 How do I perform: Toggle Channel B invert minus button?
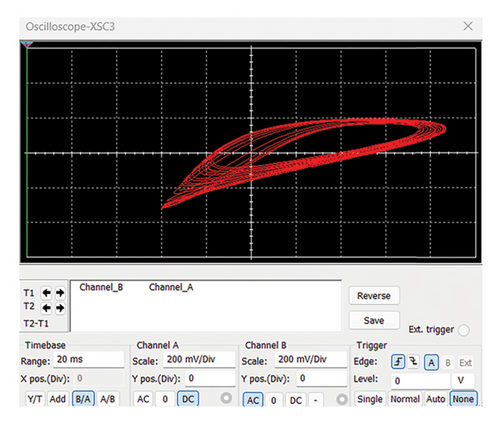click(x=316, y=400)
